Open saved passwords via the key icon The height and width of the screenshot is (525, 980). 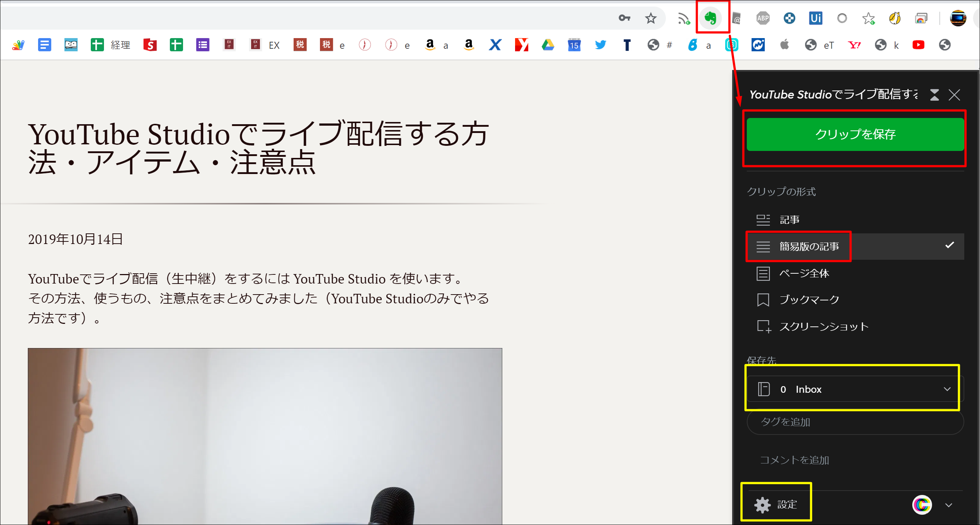coord(624,18)
